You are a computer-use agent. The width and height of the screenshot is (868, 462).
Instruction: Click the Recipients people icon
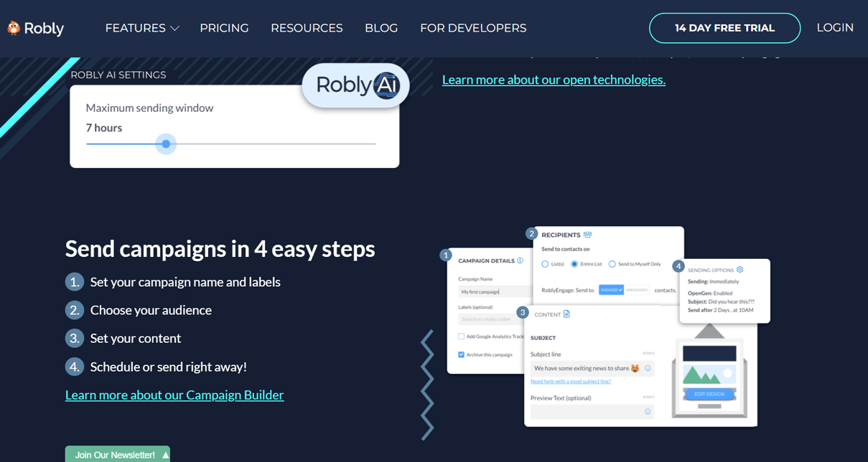pyautogui.click(x=587, y=235)
